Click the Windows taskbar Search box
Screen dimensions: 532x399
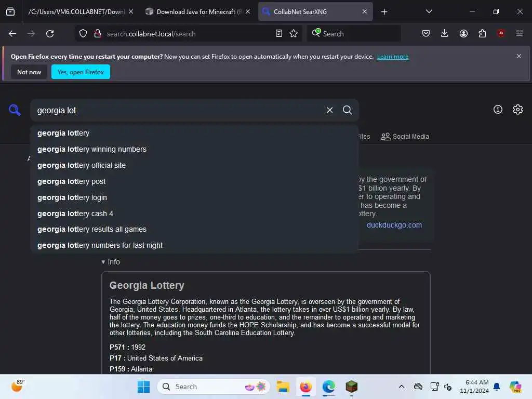pyautogui.click(x=214, y=387)
